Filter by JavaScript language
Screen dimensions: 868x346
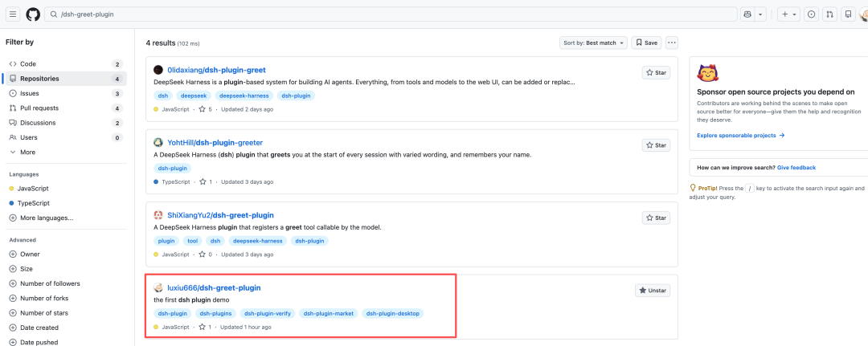click(66, 189)
